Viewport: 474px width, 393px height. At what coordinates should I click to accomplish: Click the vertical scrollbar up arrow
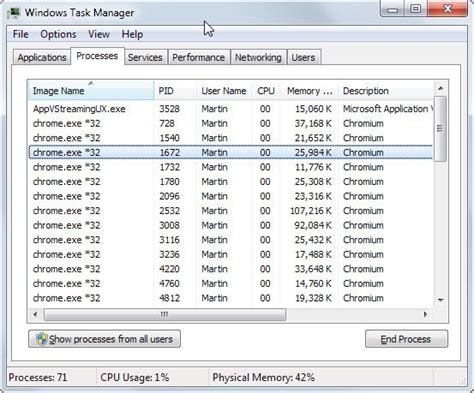pyautogui.click(x=440, y=88)
